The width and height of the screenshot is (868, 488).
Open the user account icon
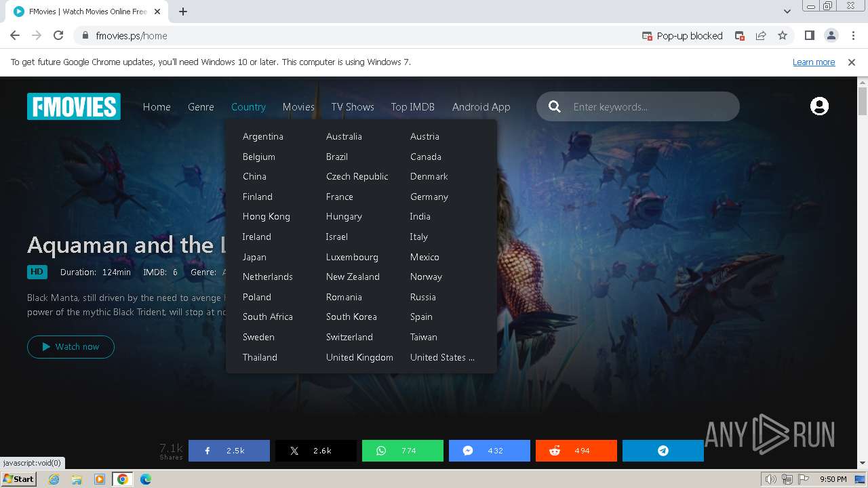[819, 106]
